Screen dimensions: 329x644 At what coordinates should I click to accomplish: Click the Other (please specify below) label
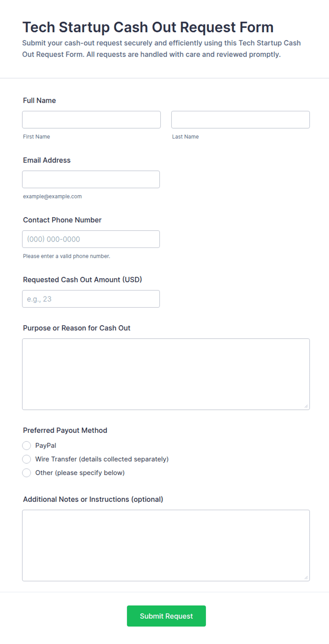pos(80,473)
